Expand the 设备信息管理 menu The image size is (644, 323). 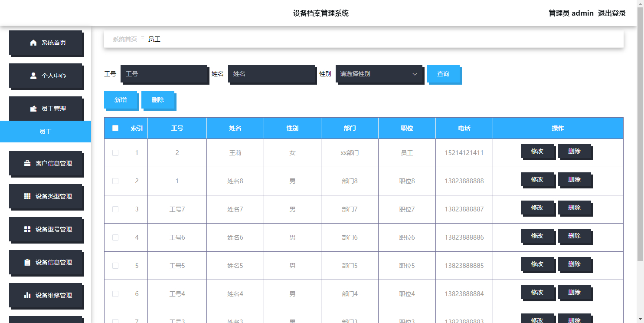click(46, 262)
